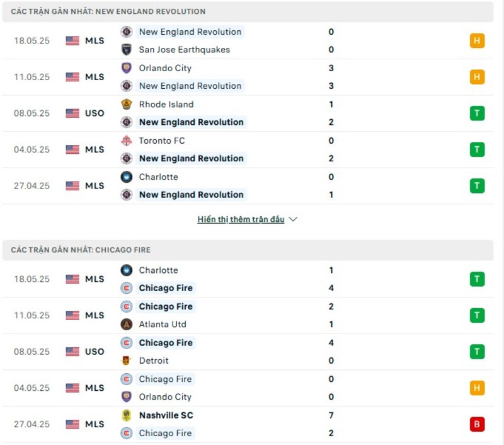Click the Rhode Island club logo
This screenshot has height=445, width=504.
tap(125, 105)
